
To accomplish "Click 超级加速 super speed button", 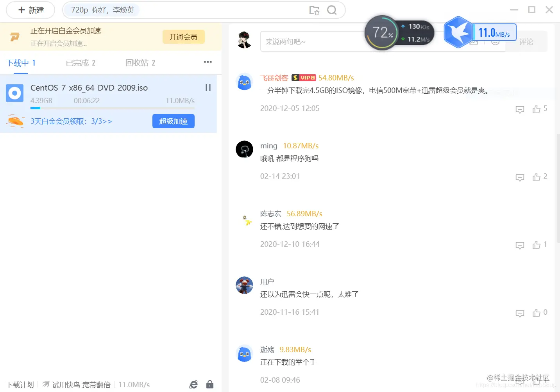I will 174,121.
